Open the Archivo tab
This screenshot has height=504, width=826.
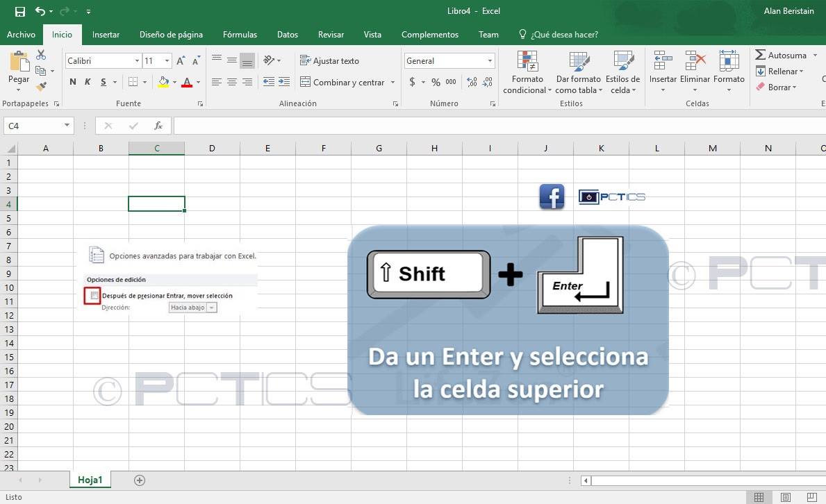point(21,34)
